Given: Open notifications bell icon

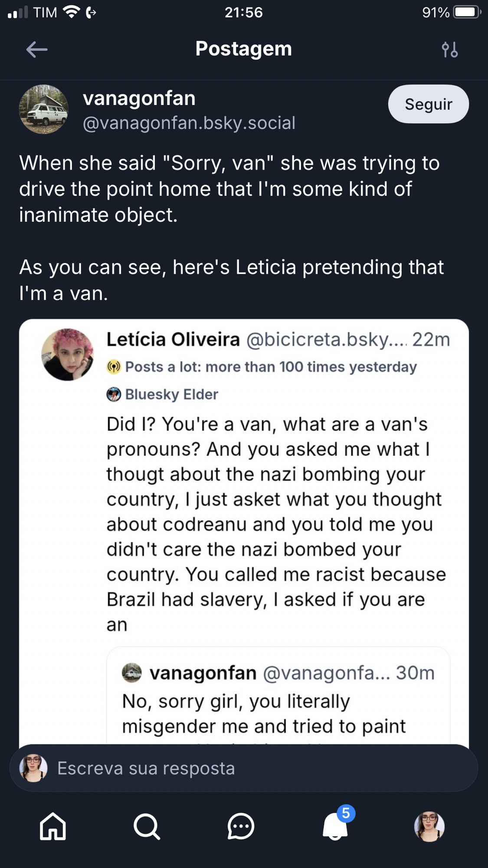Looking at the screenshot, I should (335, 826).
